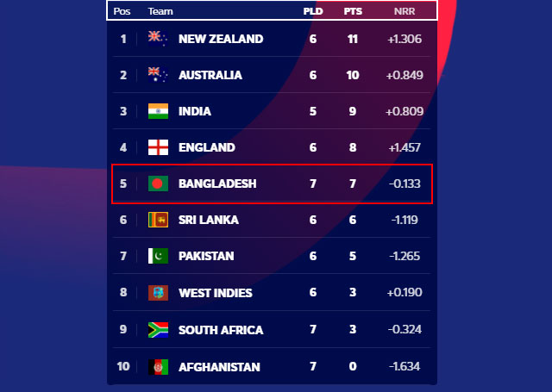Click the Afghanistan flag icon
The image size is (552, 392).
(x=158, y=367)
